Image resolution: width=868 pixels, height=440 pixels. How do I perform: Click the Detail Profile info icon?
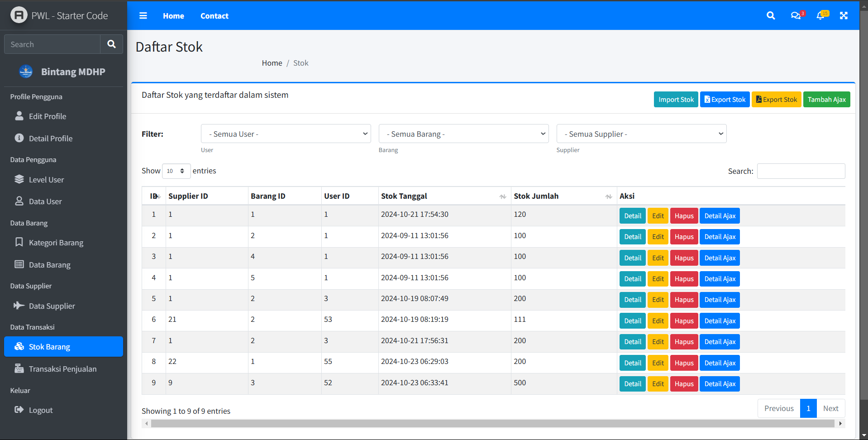[x=19, y=138]
